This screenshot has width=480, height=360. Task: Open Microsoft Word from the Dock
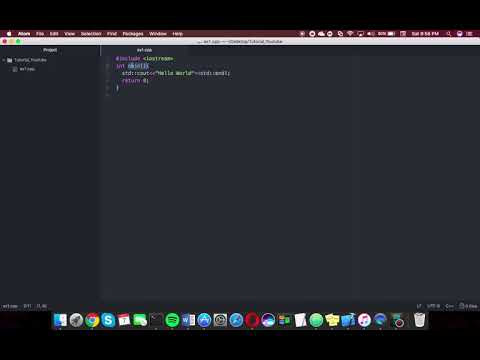click(x=188, y=320)
